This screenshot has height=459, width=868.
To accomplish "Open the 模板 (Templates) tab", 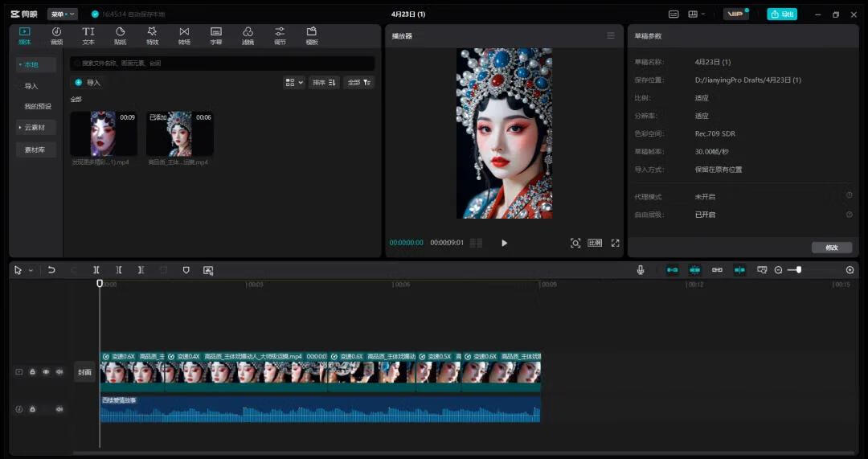I will (312, 36).
